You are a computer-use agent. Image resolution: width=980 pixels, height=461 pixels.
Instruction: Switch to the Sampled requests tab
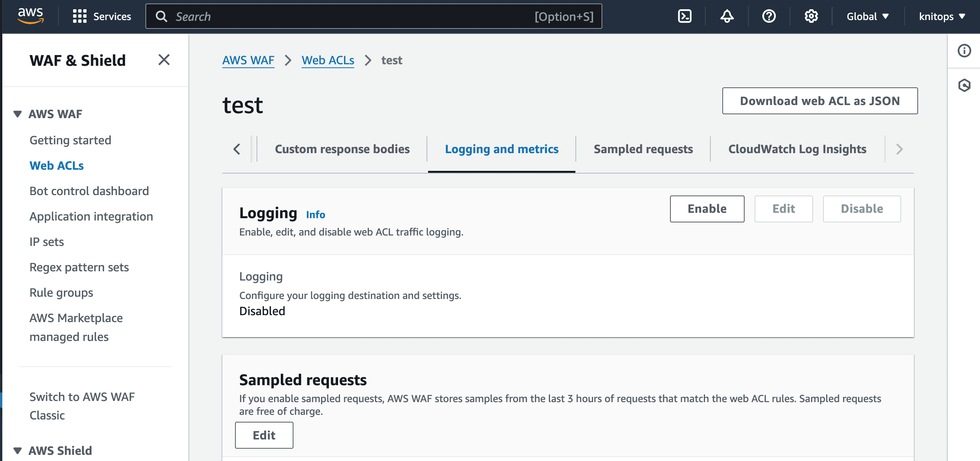[643, 149]
